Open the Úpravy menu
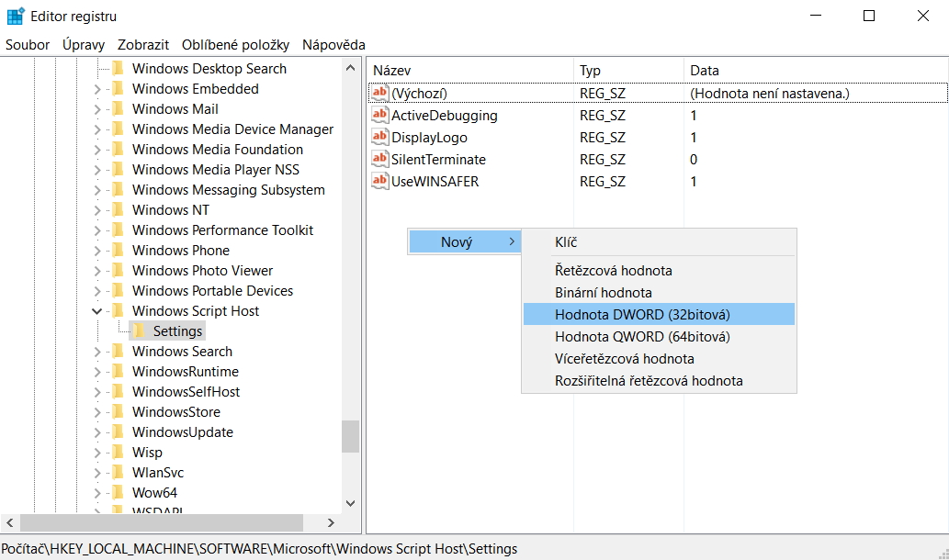This screenshot has height=560, width=949. [x=84, y=44]
